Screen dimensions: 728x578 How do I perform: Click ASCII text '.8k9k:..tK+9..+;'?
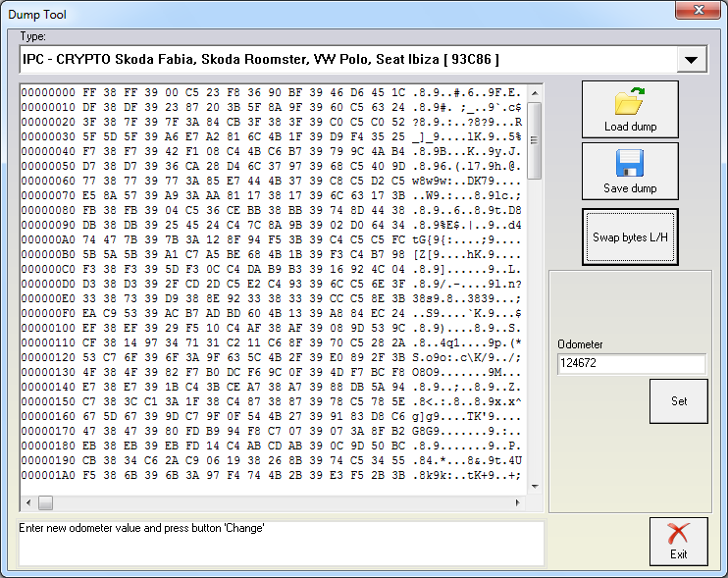pos(467,475)
